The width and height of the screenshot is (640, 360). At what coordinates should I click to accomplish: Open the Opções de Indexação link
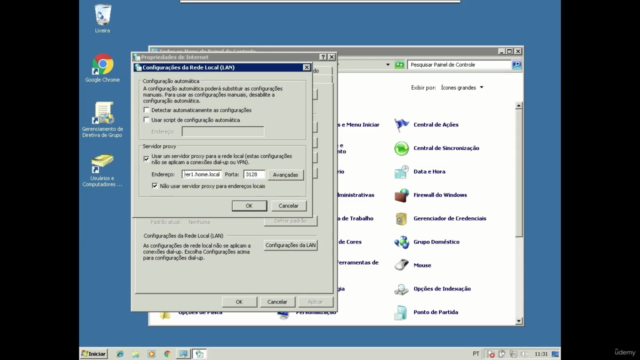coord(442,289)
